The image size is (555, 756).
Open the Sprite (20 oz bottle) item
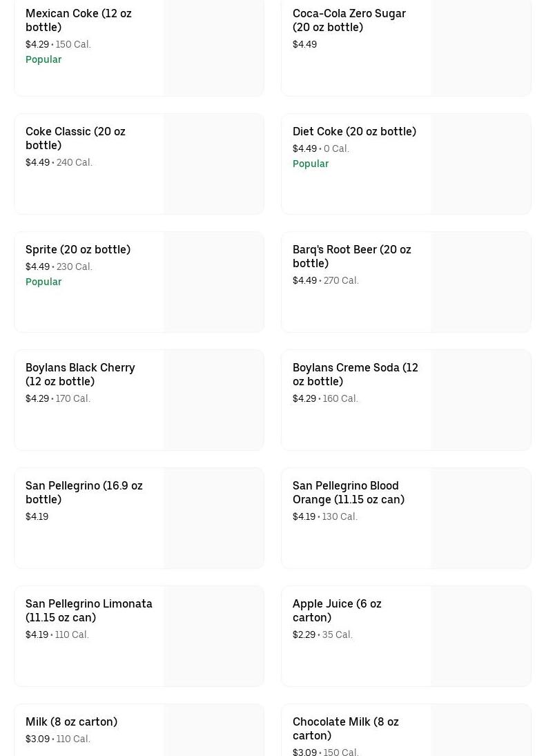(x=78, y=249)
